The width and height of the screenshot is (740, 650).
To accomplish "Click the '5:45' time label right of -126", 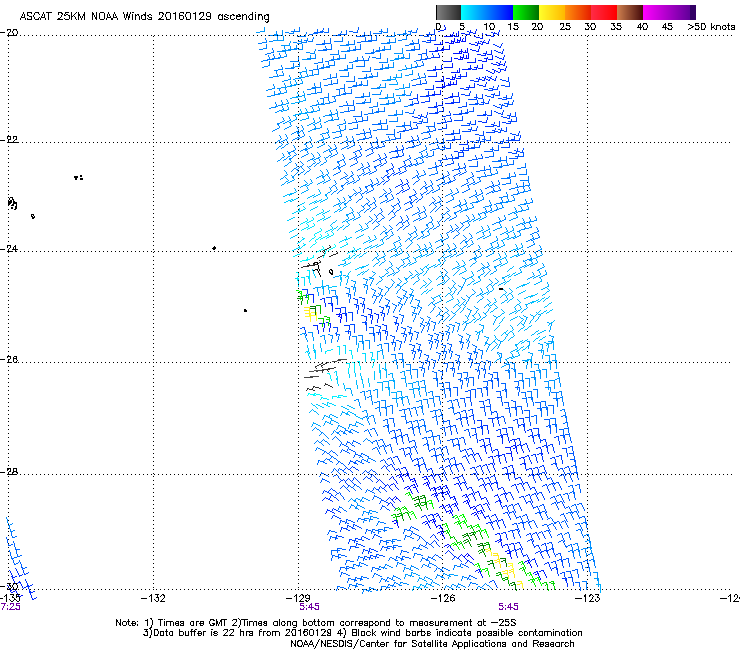I will (x=508, y=607).
